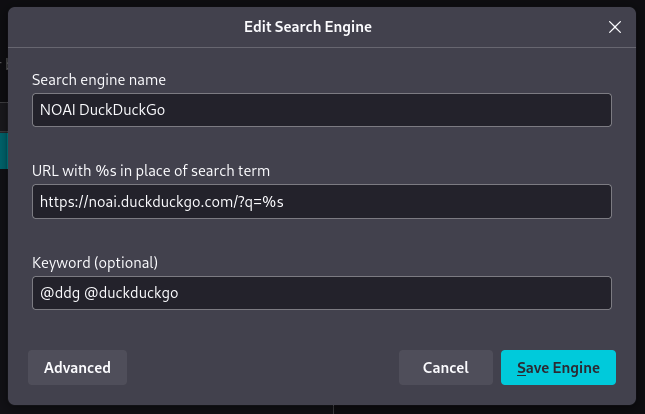The height and width of the screenshot is (414, 645).
Task: Click "https://" at the start of the URL
Action: click(62, 201)
